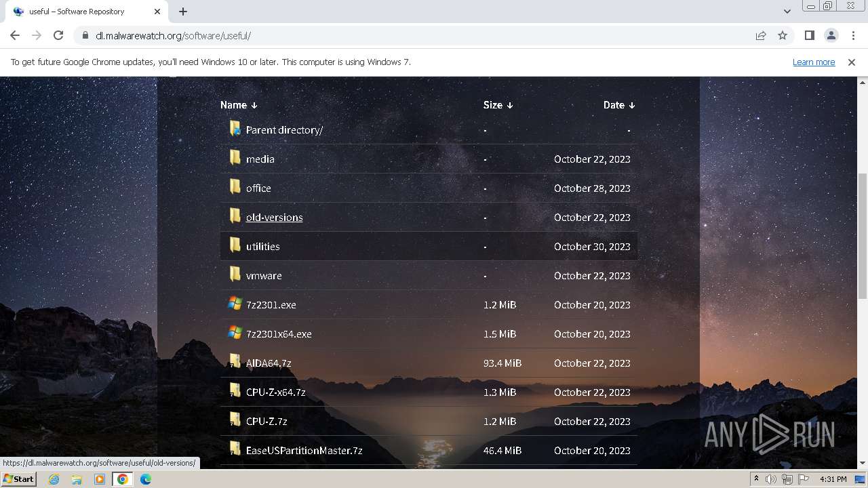This screenshot has height=488, width=868.
Task: Open the office folder link
Action: (x=258, y=188)
